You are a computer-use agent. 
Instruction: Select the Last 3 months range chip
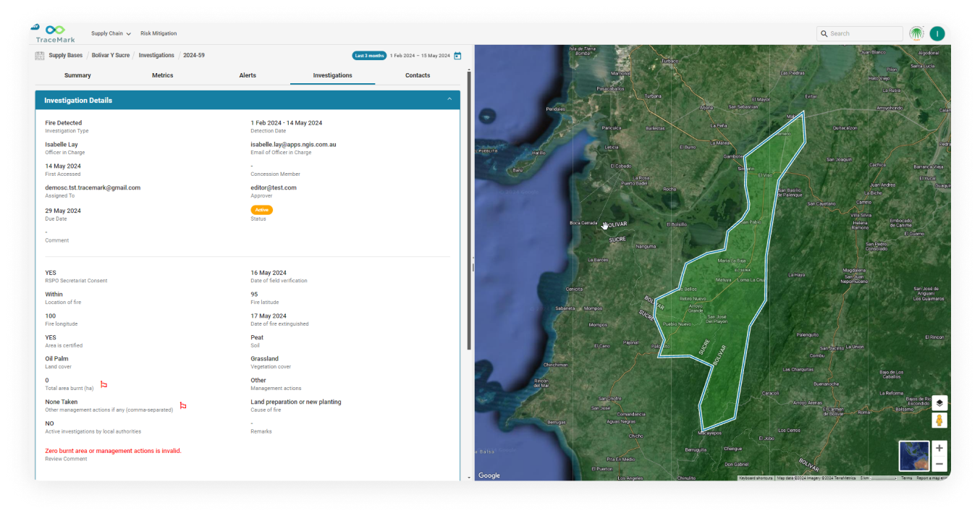point(368,56)
